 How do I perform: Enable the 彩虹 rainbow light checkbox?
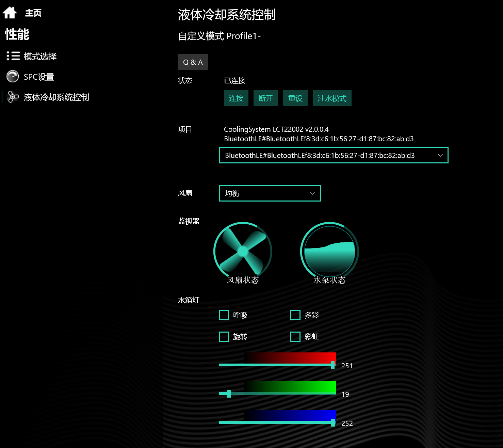coord(295,337)
